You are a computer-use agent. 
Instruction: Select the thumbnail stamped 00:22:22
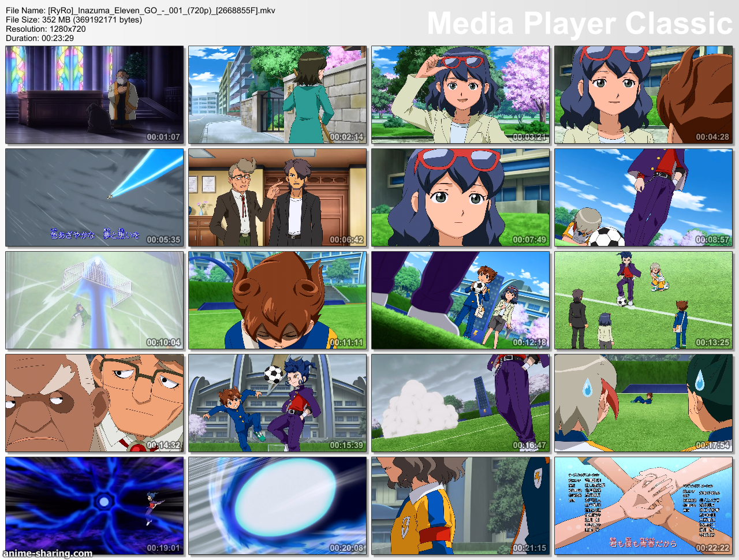644,506
